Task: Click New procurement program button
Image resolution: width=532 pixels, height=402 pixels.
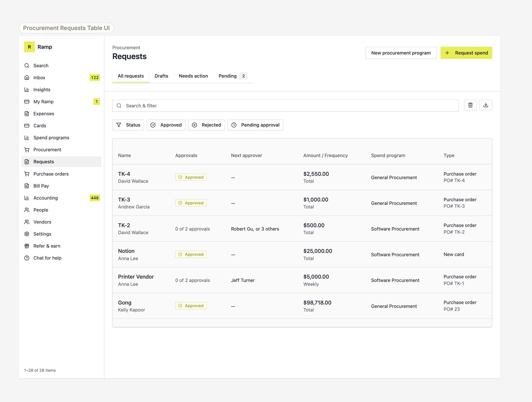Action: coord(401,53)
